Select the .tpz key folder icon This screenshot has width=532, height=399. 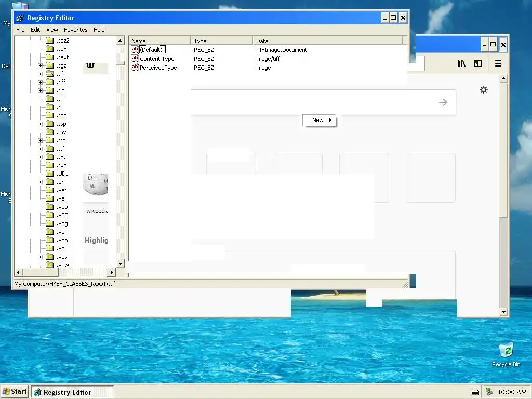pyautogui.click(x=49, y=115)
